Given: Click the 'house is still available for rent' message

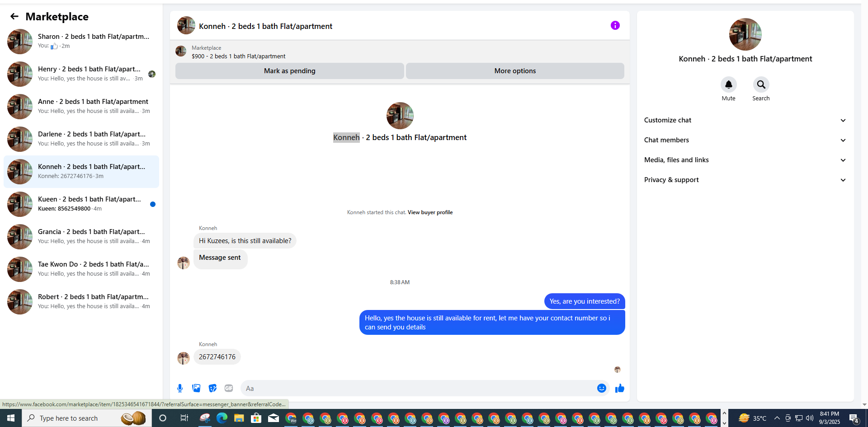Looking at the screenshot, I should 492,323.
